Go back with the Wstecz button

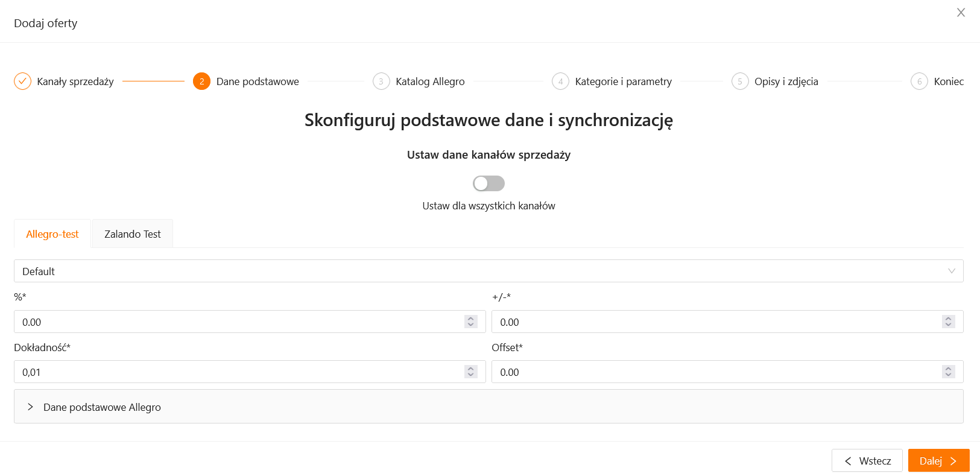click(x=867, y=461)
